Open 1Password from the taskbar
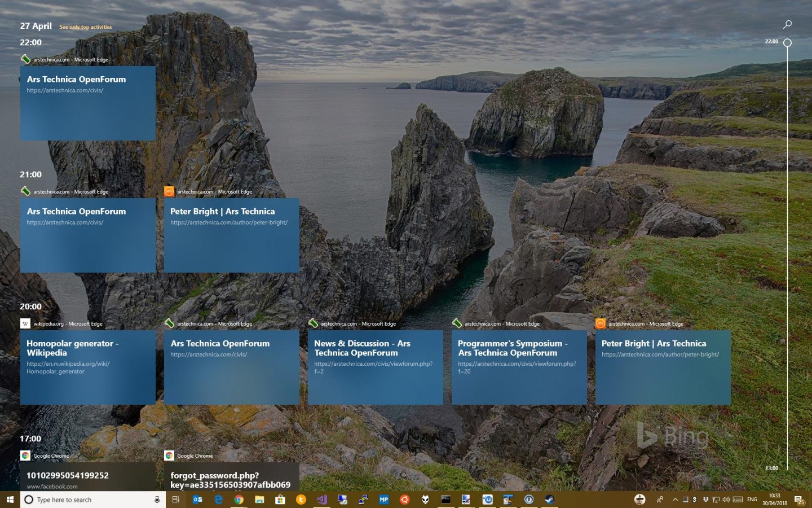 529,499
